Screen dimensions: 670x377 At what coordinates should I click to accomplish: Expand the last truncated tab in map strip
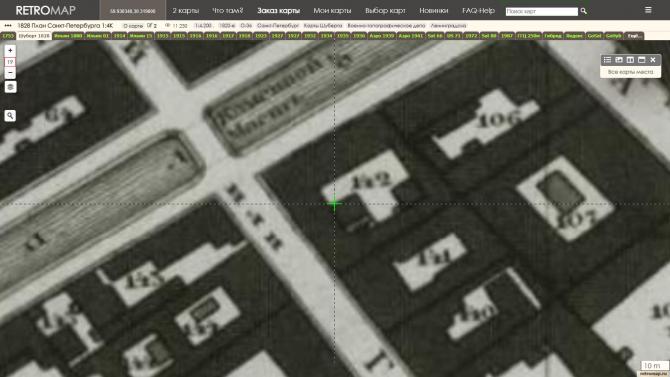click(635, 36)
